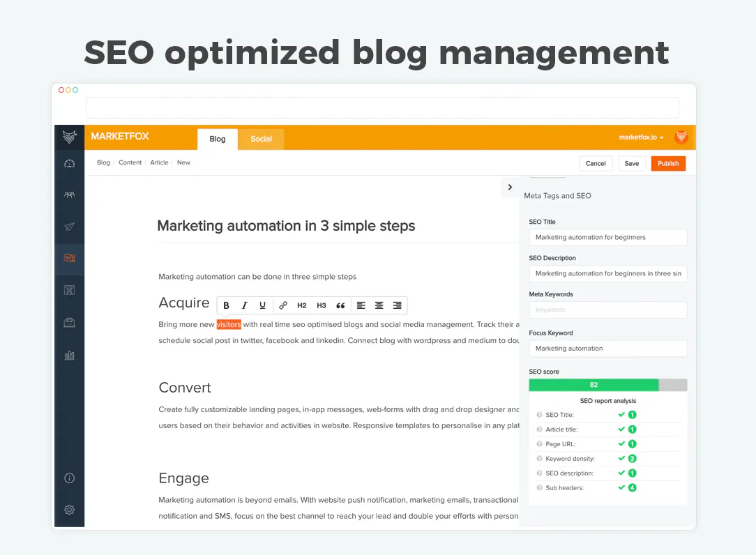Switch to the Blog tab
Viewport: 756px width, 555px height.
[218, 139]
